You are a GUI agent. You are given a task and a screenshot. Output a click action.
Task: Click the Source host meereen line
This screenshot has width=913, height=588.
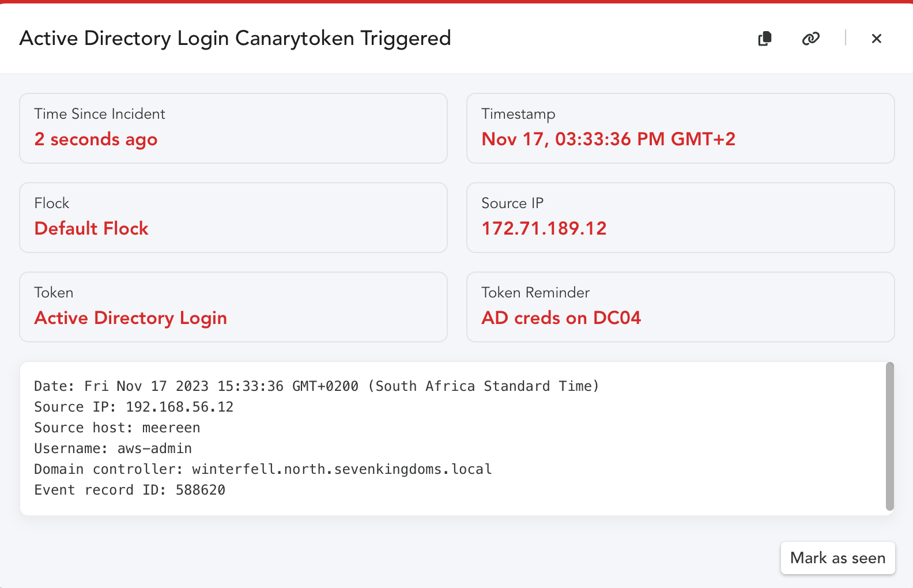(x=117, y=428)
